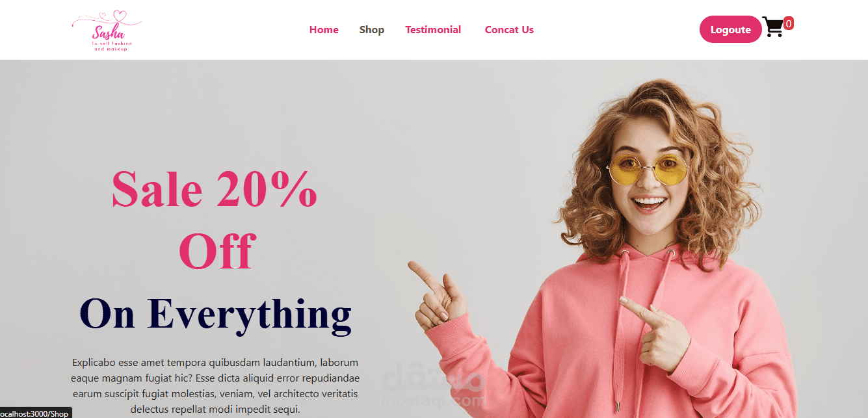Select the red cart count badge
868x418 pixels.
tap(789, 23)
